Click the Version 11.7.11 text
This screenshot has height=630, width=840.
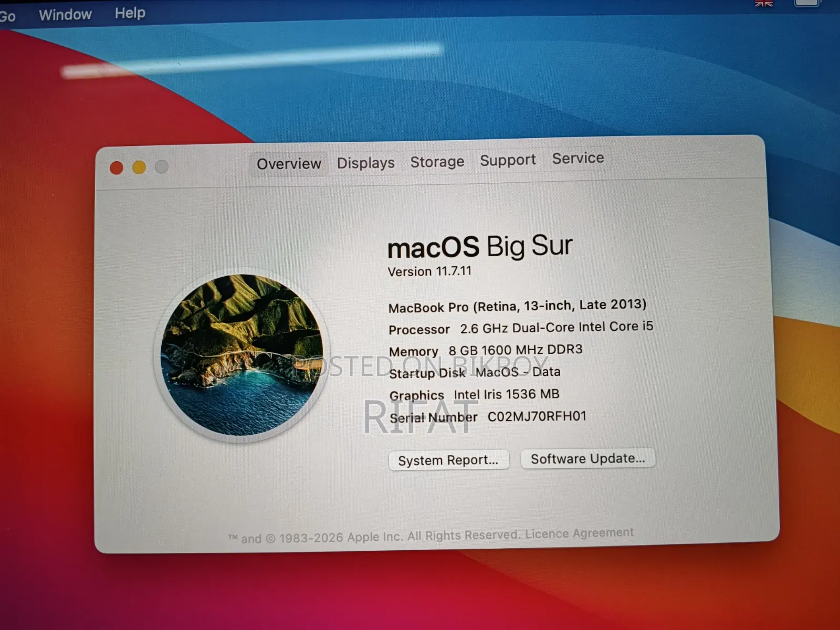coord(429,271)
